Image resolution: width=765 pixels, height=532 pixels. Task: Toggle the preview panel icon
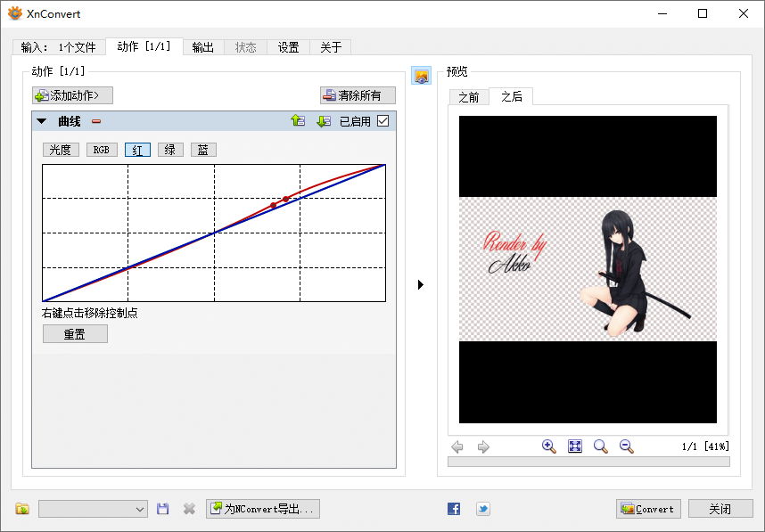tap(422, 76)
